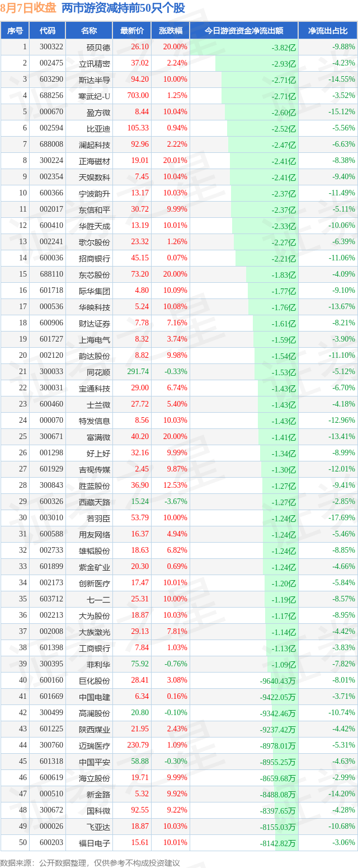The height and width of the screenshot is (868, 358).
Task: Select the stock name 天娱数科
Action: [x=95, y=177]
